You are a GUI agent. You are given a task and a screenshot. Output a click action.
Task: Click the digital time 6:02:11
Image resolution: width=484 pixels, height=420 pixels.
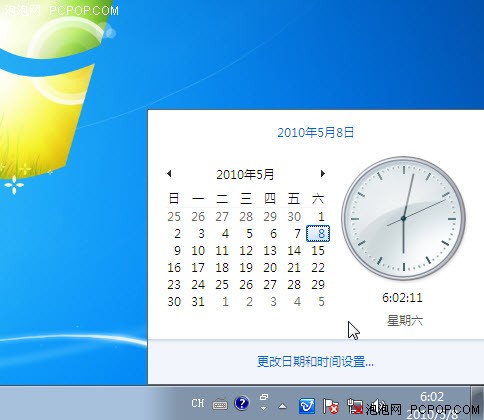coord(402,297)
